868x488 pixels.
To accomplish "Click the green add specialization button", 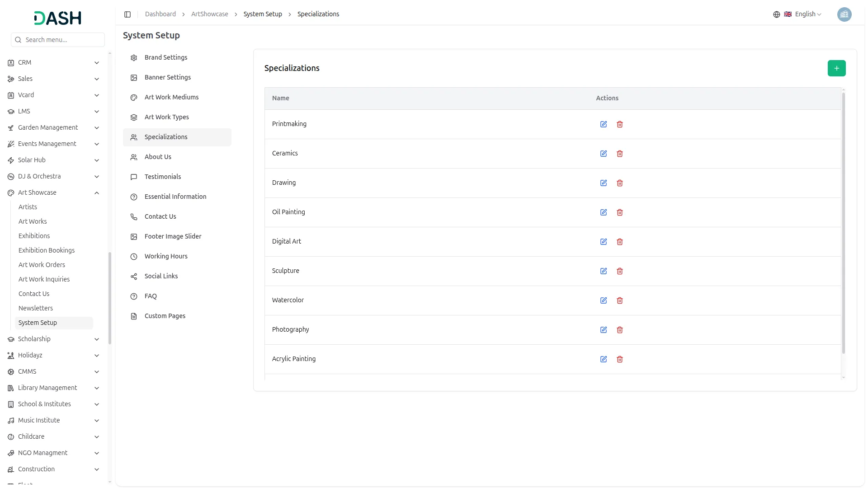I will [836, 68].
